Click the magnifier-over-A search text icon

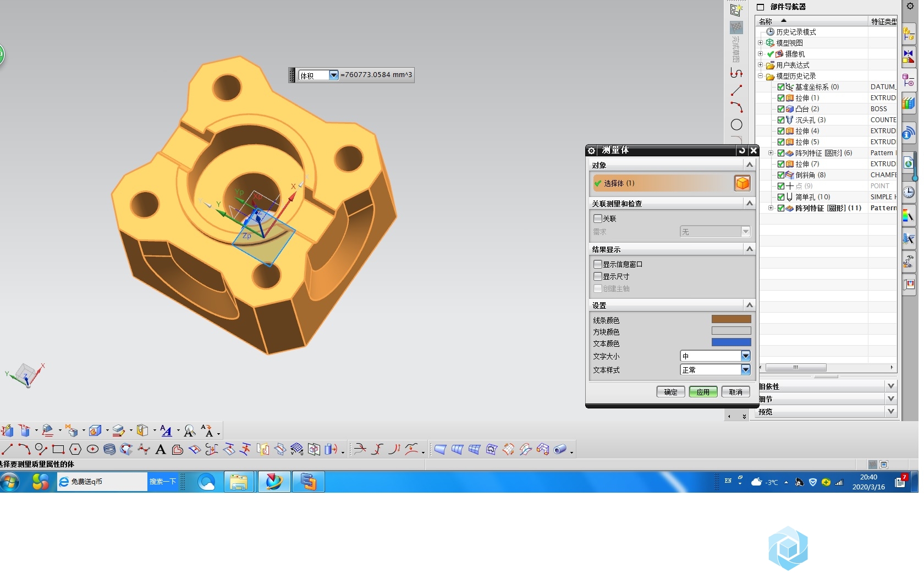coord(190,430)
